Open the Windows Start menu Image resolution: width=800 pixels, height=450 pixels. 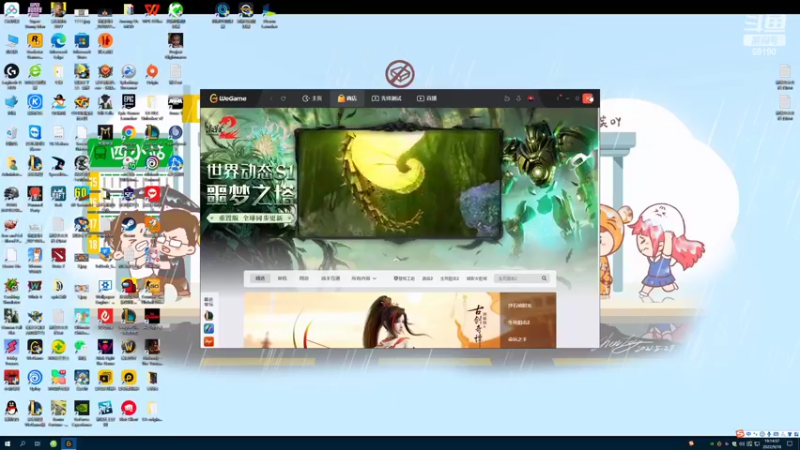[7, 444]
